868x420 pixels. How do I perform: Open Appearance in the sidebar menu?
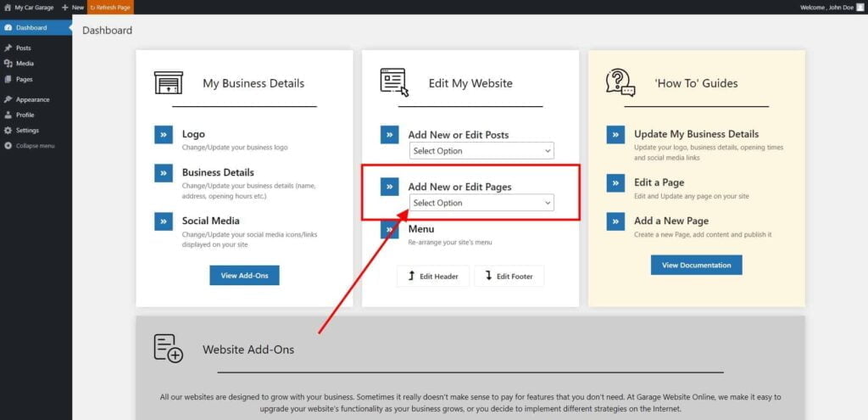click(x=32, y=99)
